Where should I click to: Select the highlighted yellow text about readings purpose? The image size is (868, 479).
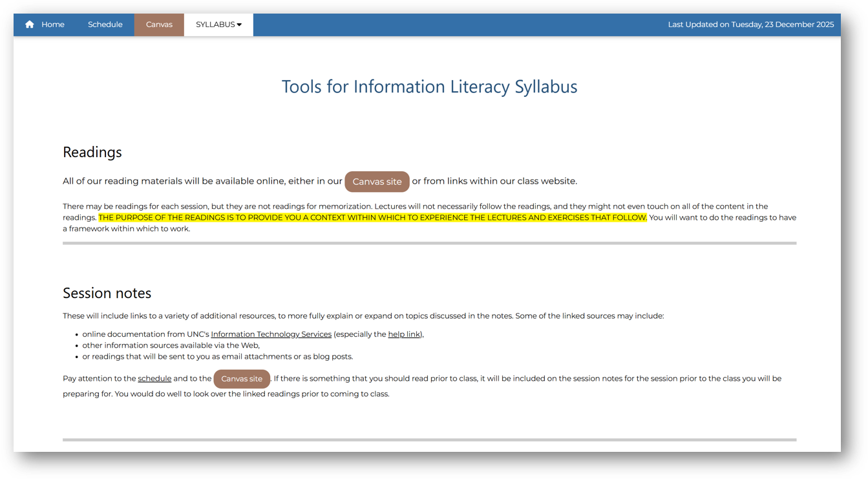pos(372,217)
